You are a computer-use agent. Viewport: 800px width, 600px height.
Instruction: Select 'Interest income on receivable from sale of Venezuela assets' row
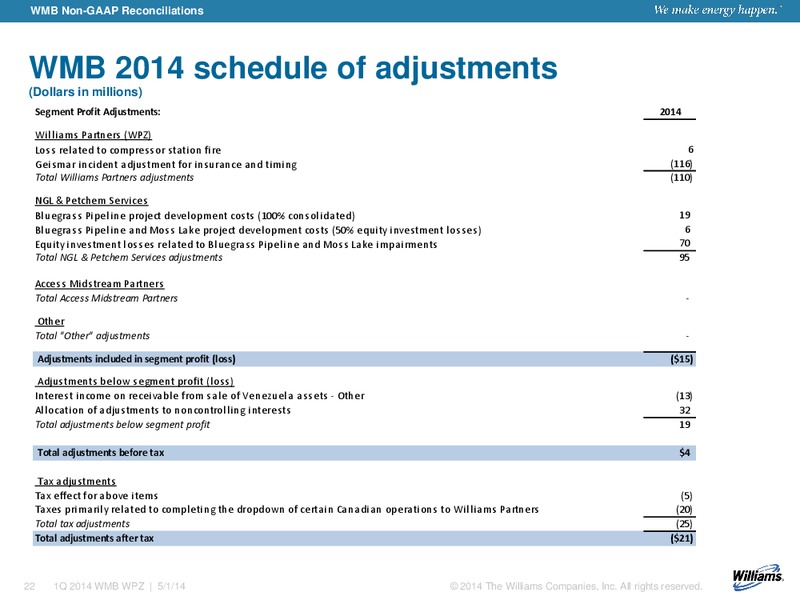(x=364, y=396)
